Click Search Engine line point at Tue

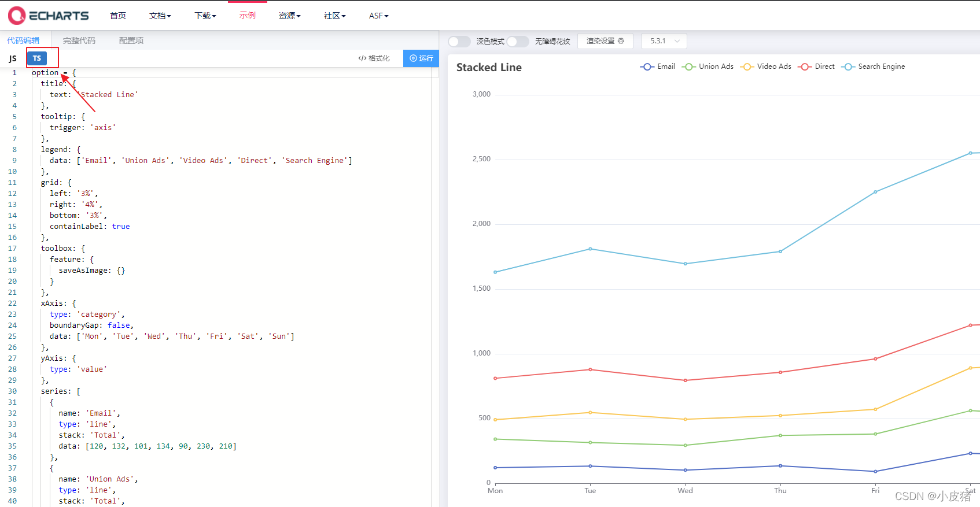click(590, 249)
